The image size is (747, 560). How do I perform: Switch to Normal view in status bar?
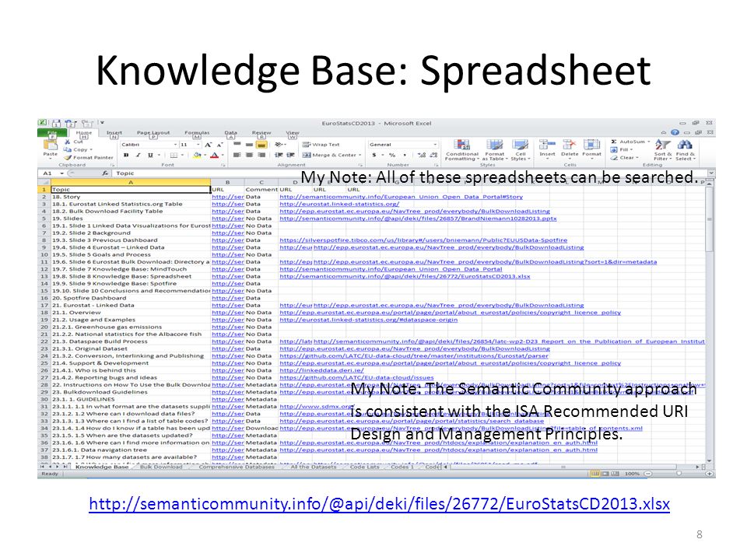(594, 474)
